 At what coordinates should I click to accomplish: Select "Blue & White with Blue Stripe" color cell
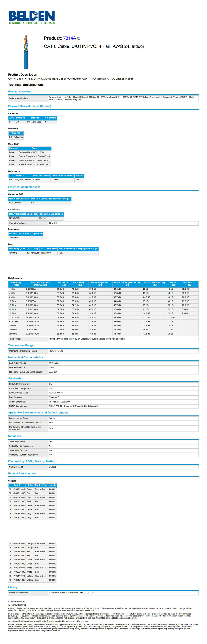[x=35, y=152]
